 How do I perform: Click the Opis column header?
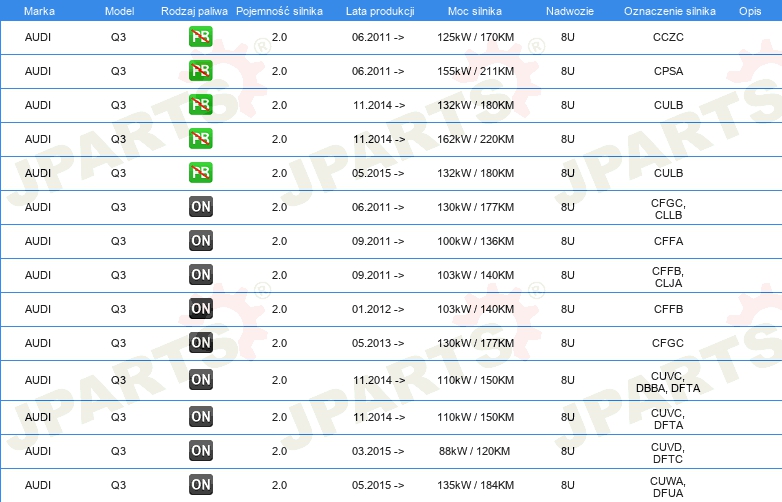click(750, 11)
